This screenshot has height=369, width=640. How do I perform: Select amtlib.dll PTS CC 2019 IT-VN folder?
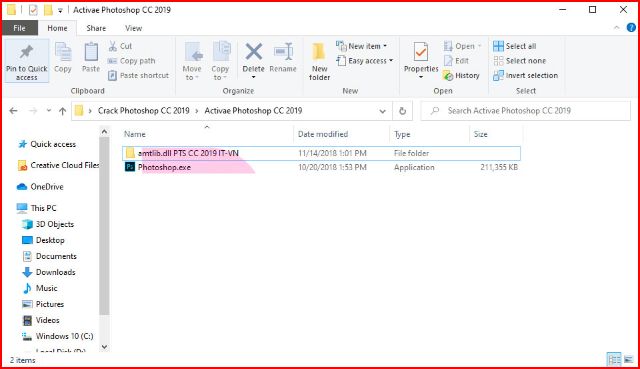point(321,153)
